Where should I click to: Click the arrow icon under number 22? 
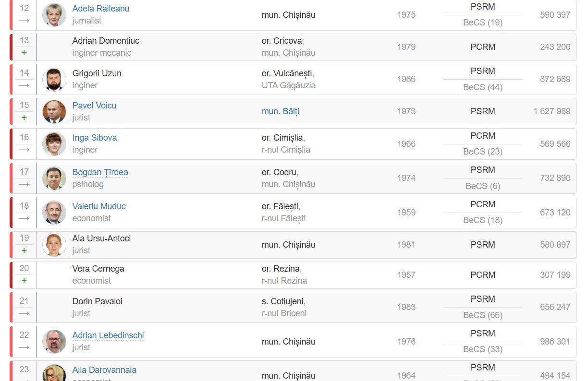24,347
